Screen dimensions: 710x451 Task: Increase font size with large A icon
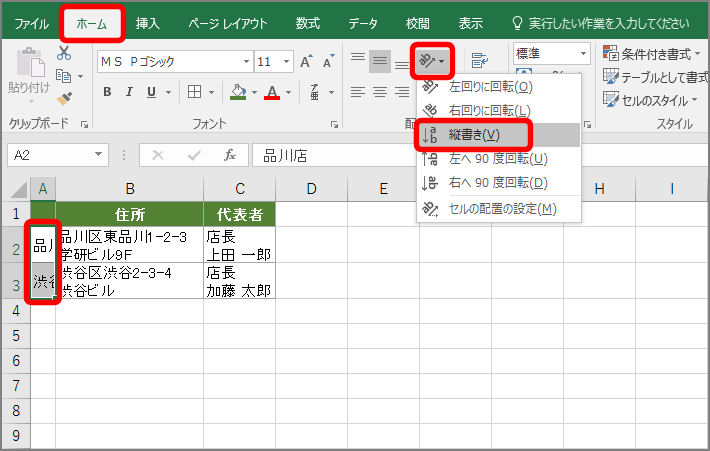click(x=306, y=62)
